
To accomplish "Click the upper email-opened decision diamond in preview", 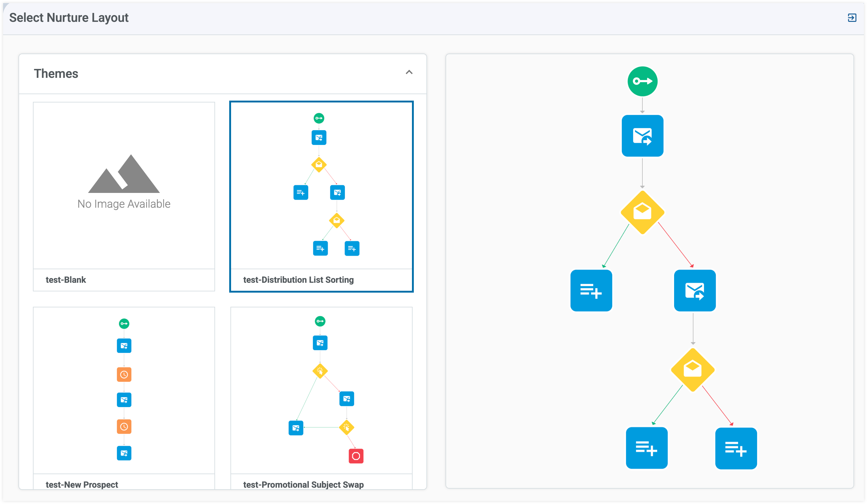I will pos(642,212).
